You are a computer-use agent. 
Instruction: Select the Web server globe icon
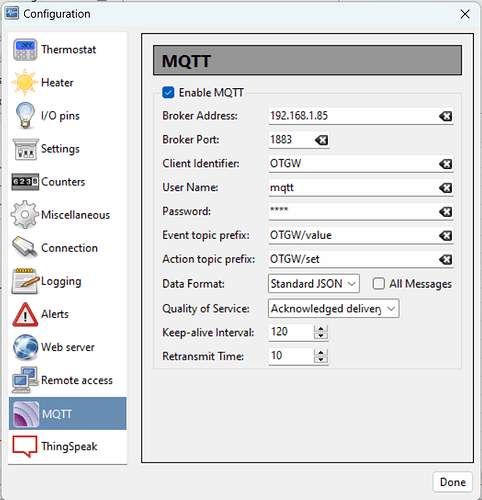pos(25,347)
